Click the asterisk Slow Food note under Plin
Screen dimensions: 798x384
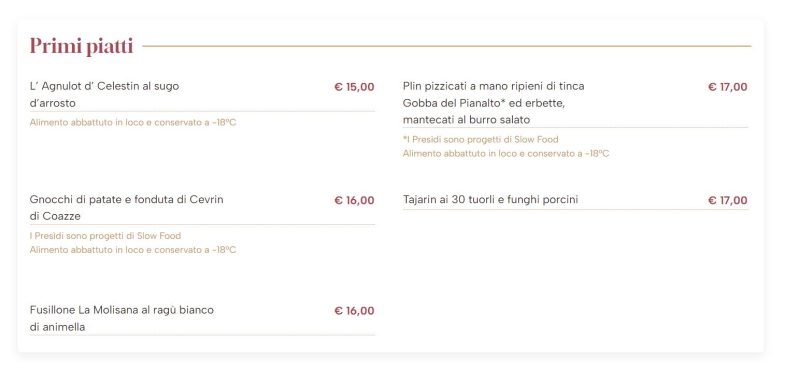coord(480,139)
